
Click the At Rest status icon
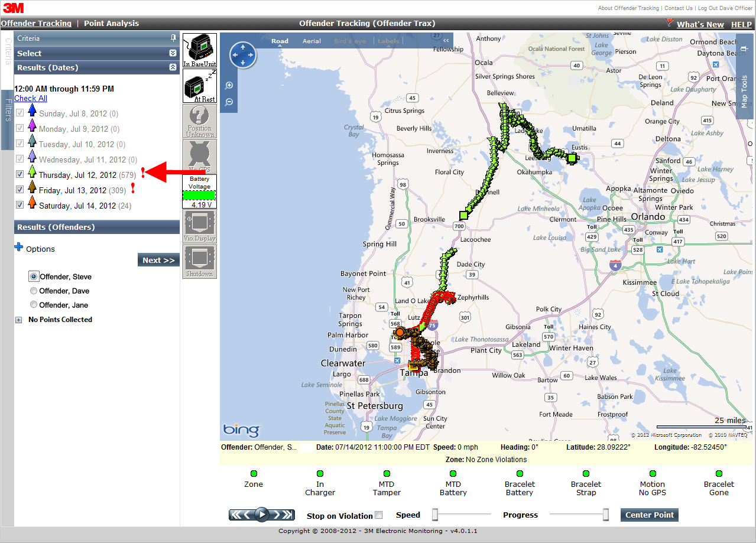[200, 86]
